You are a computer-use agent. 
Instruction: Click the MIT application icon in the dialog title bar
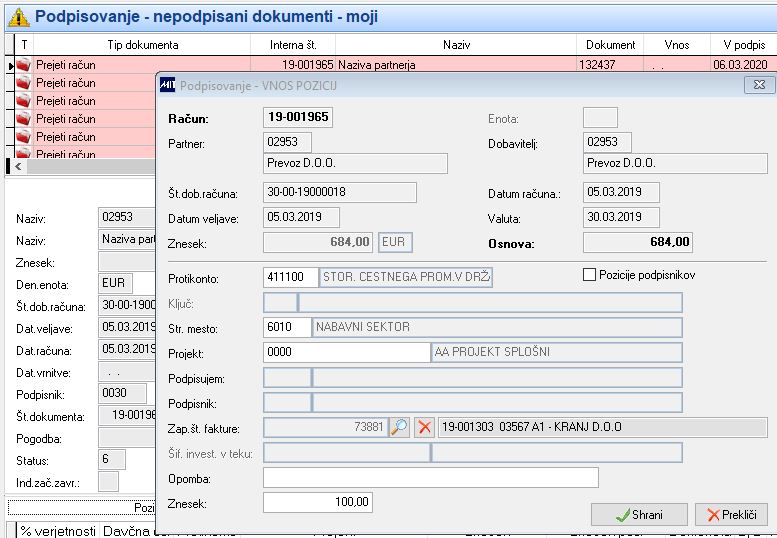(x=167, y=85)
